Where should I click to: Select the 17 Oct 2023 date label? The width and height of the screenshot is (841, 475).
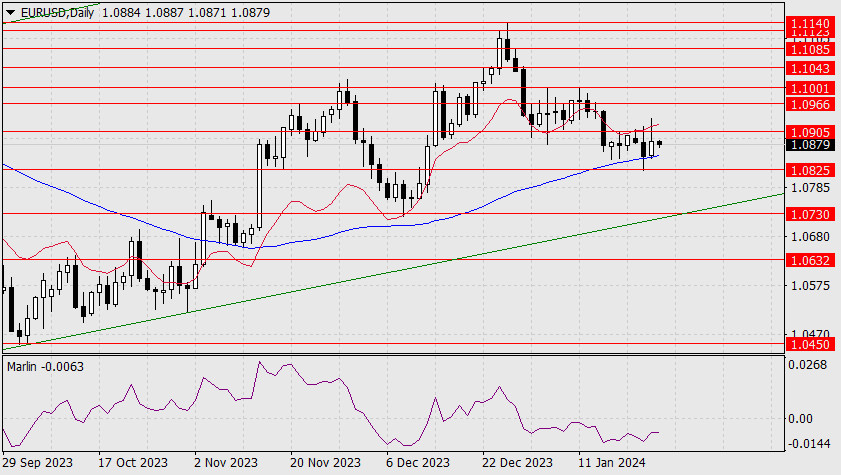point(133,462)
